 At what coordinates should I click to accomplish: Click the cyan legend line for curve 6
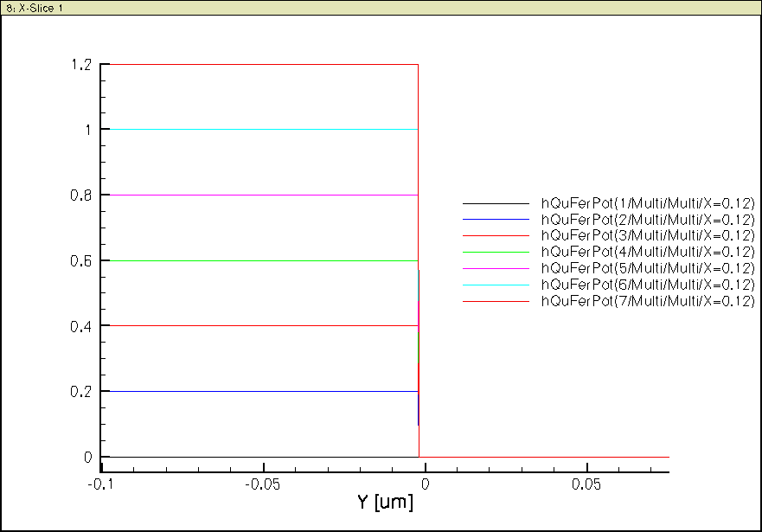pyautogui.click(x=496, y=285)
